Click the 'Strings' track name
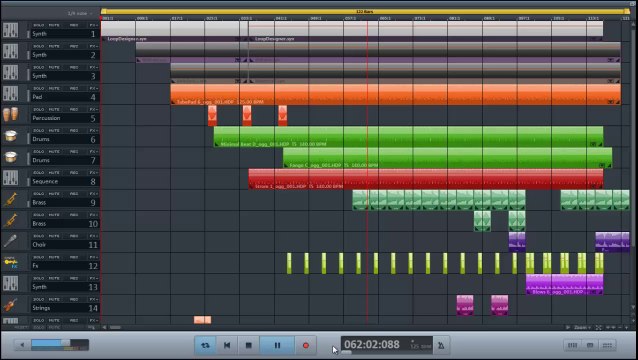Viewport: 638px width, 360px height. [x=41, y=308]
